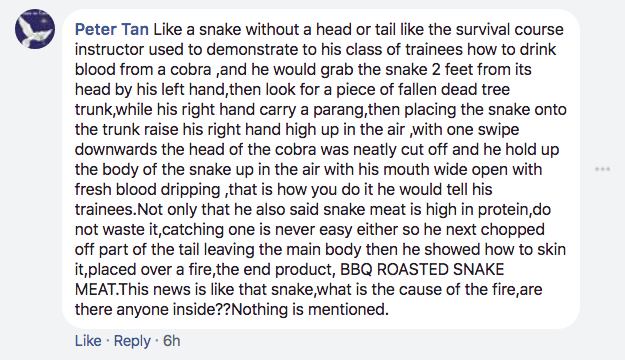Like Peter Tan's comment
The image size is (625, 360).
pyautogui.click(x=88, y=341)
